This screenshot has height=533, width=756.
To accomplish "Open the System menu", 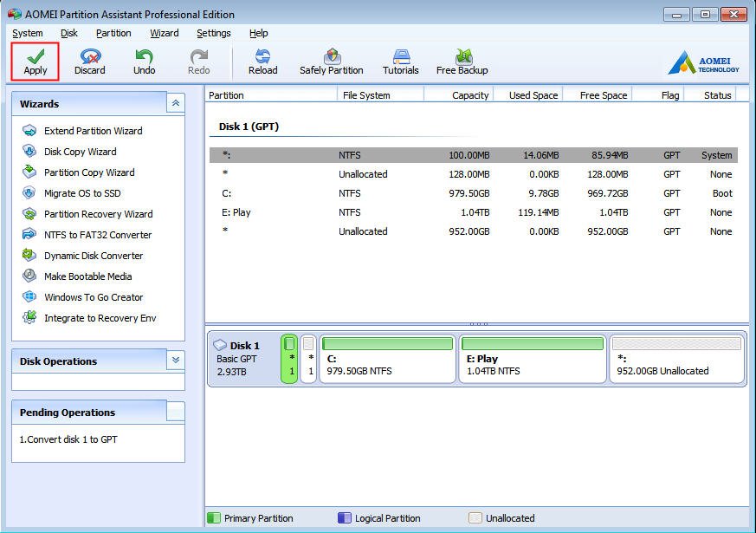I will click(28, 33).
